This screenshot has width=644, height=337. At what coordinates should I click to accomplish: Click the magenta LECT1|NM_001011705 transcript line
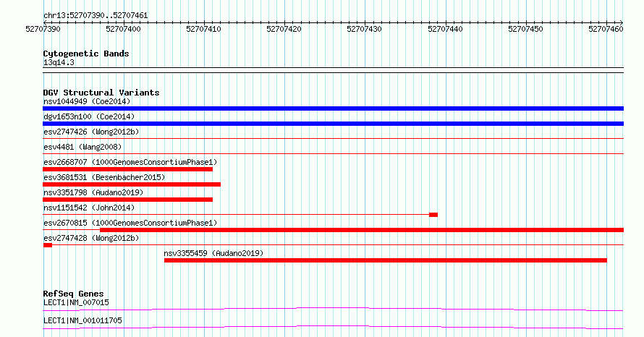point(333,327)
